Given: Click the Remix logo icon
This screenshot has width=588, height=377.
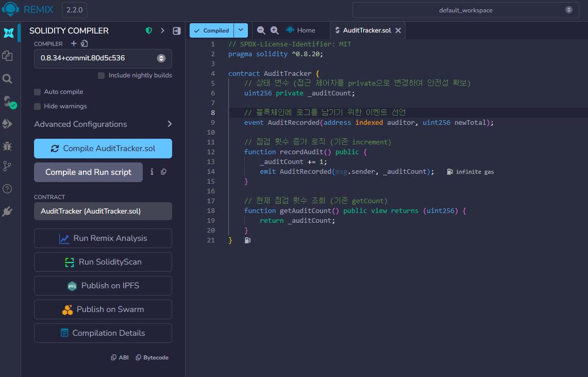Looking at the screenshot, I should tap(10, 9).
